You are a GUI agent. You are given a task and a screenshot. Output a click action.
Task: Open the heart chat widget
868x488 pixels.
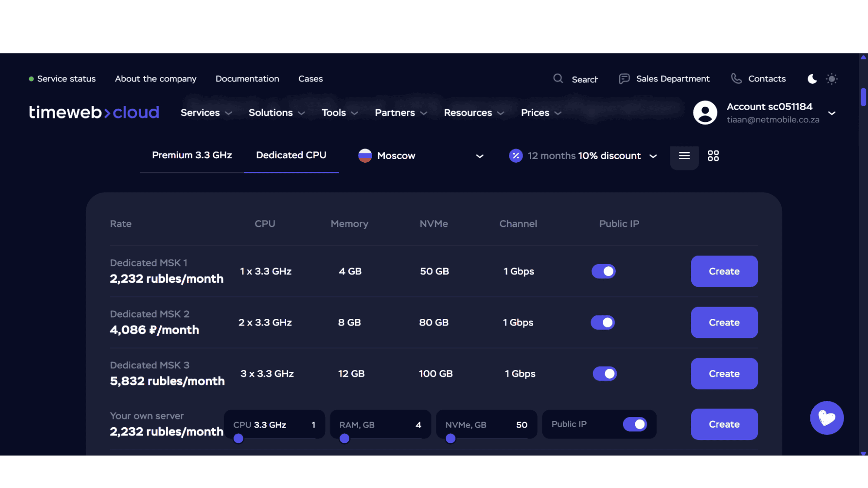(x=827, y=418)
